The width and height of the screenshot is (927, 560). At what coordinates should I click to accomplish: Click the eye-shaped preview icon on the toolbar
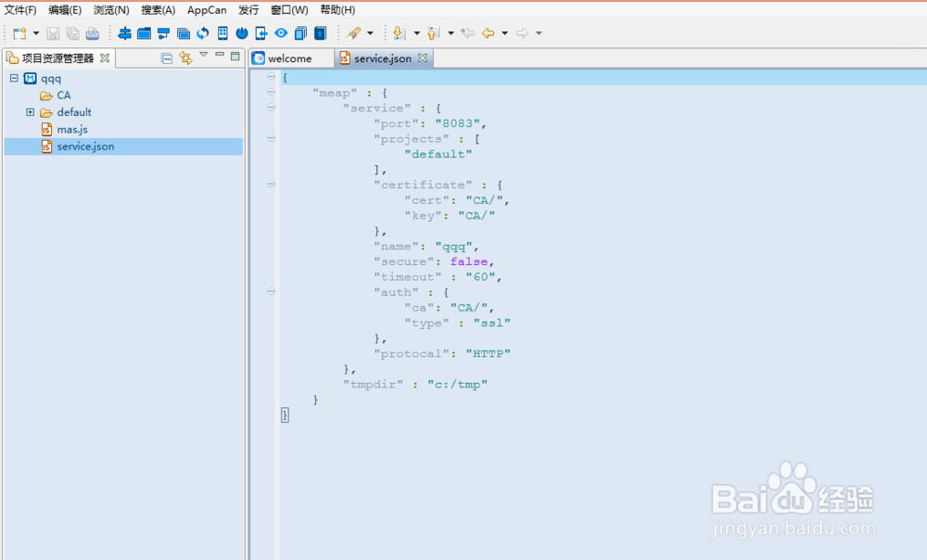coord(280,33)
